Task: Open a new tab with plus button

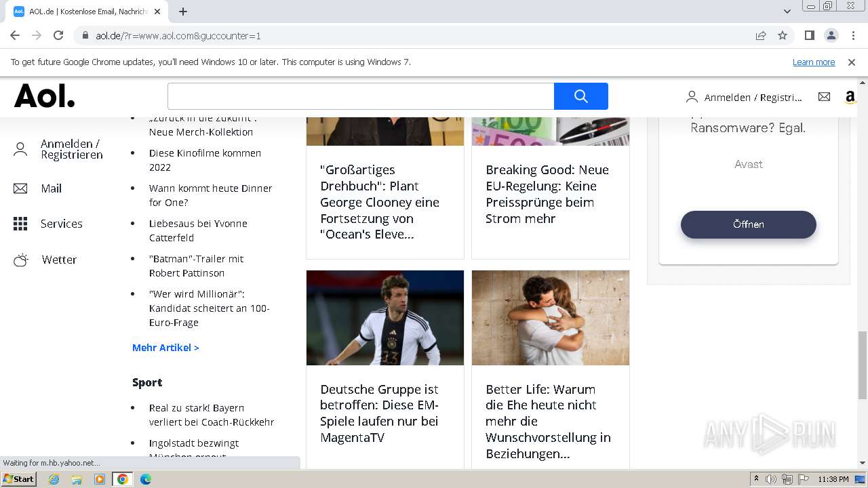Action: pyautogui.click(x=183, y=12)
